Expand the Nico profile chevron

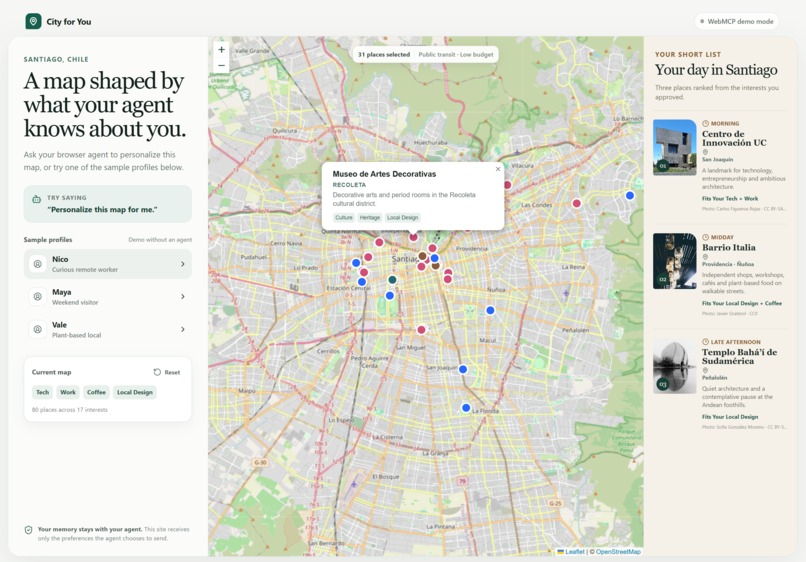[x=183, y=264]
